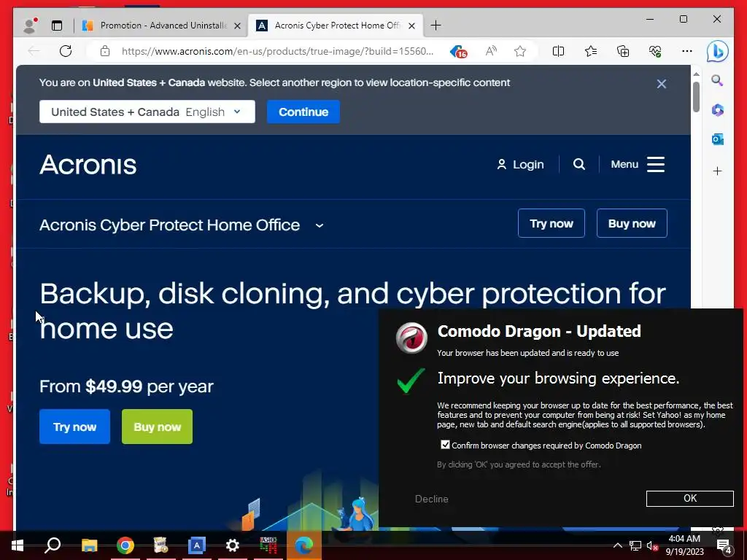This screenshot has width=747, height=560.
Task: Open the Collections icon
Action: click(x=623, y=51)
